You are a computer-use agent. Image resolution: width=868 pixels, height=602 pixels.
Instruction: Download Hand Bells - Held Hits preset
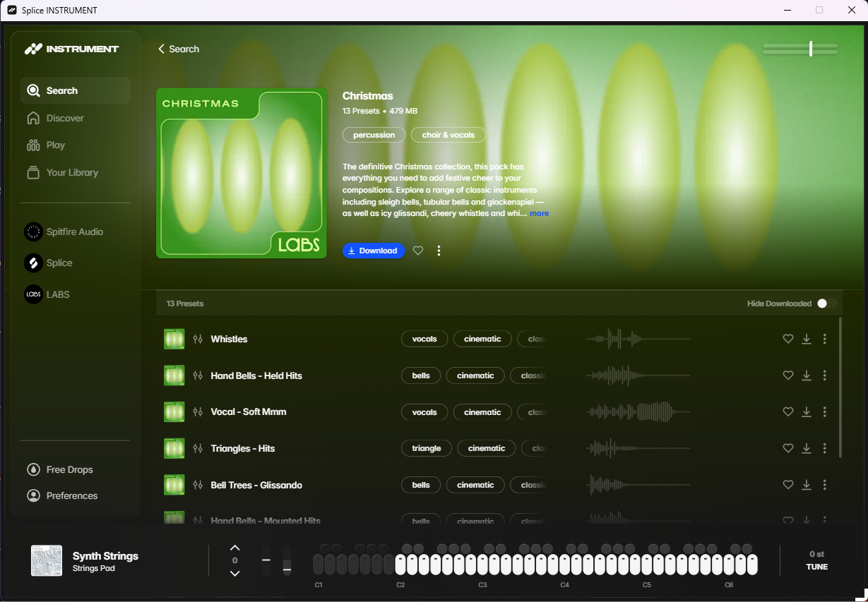click(807, 375)
